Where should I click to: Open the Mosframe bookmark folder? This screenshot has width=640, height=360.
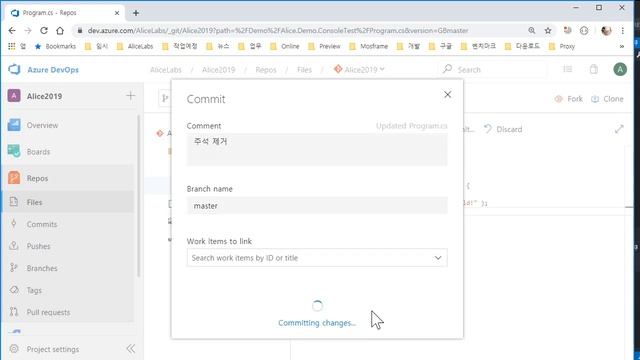click(369, 47)
